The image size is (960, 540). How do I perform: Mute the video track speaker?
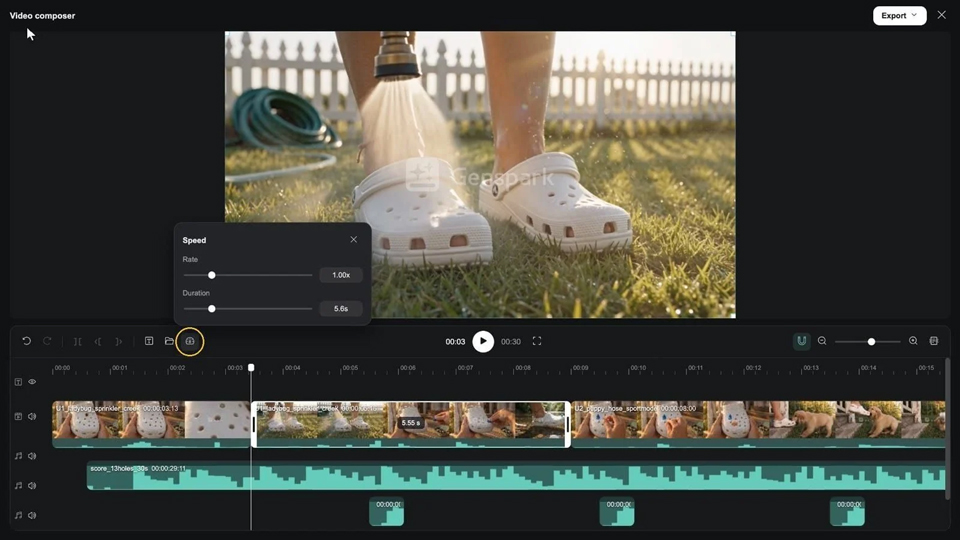(x=32, y=416)
